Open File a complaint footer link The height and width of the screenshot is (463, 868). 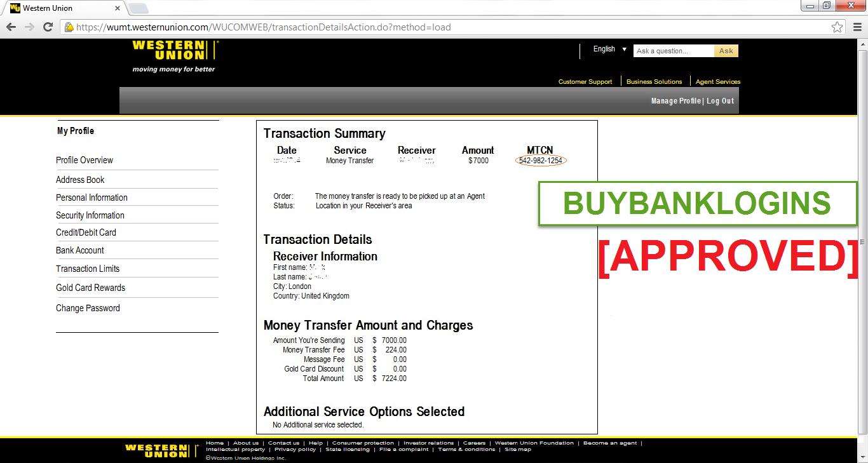(x=403, y=449)
